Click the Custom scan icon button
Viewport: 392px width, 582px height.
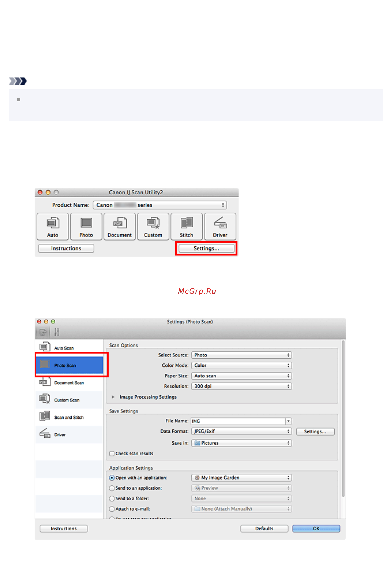[153, 226]
